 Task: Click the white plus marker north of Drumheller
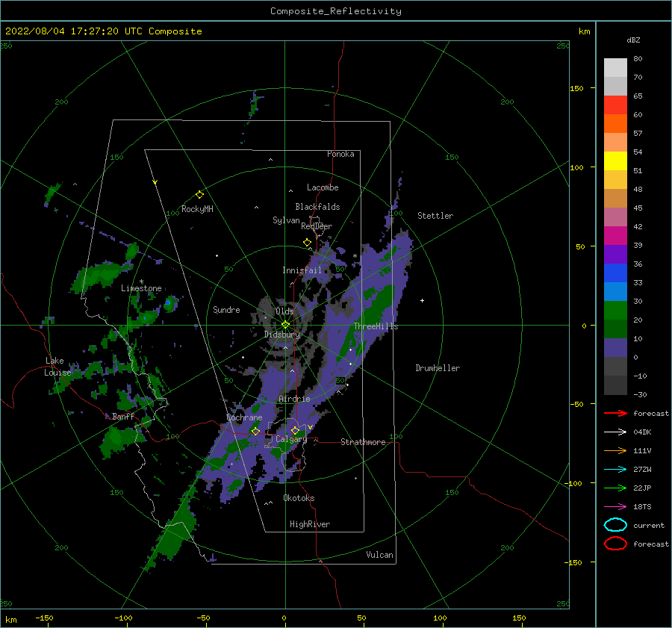(422, 300)
